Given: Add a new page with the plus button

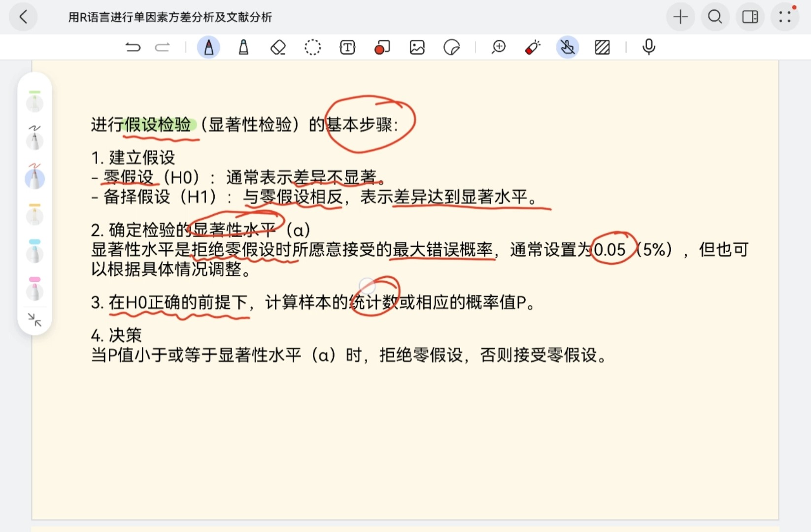Looking at the screenshot, I should pos(680,16).
